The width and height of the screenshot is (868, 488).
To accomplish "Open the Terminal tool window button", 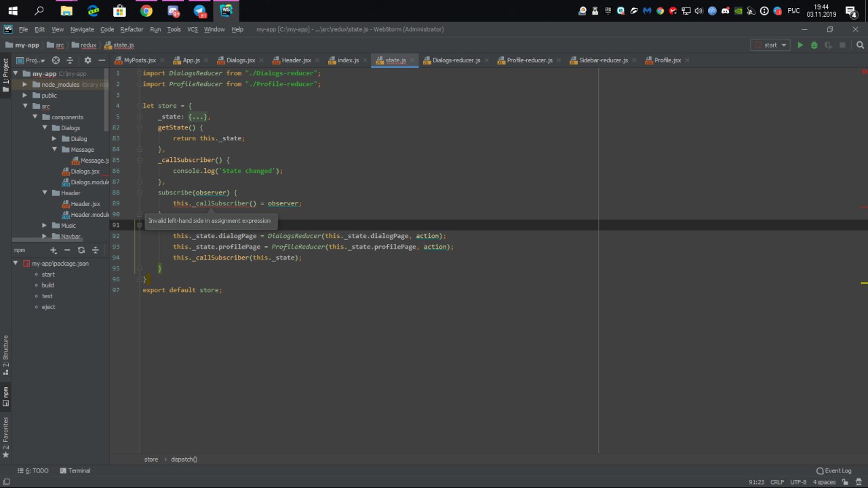I will tap(75, 470).
